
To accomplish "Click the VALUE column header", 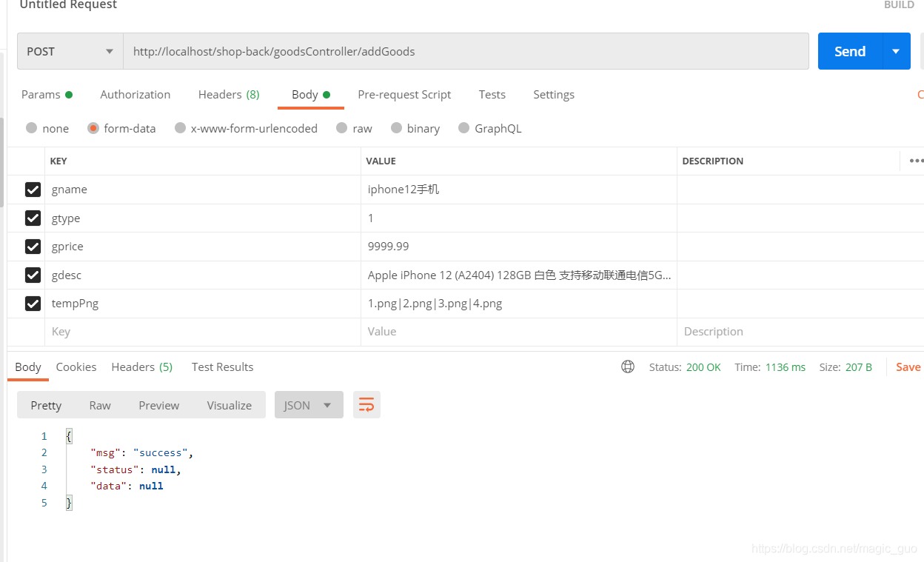I will coord(381,161).
